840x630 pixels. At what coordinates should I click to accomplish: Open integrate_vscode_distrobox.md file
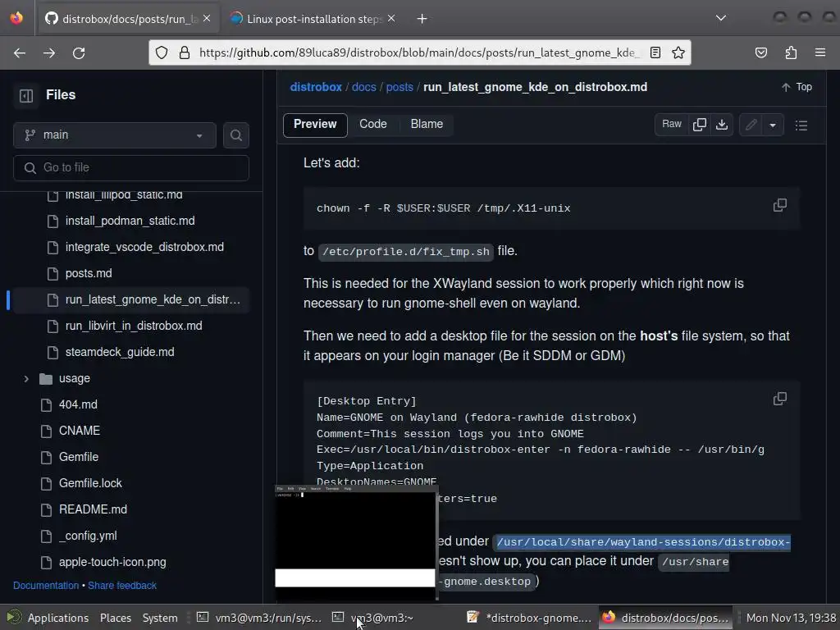coord(144,247)
